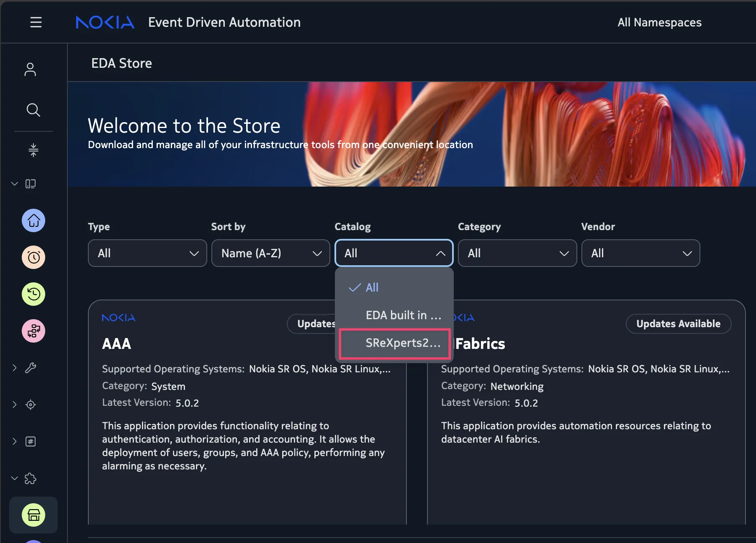Screen dimensions: 756x543
Task: Open the green Store icon in sidebar
Action: [x=33, y=515]
